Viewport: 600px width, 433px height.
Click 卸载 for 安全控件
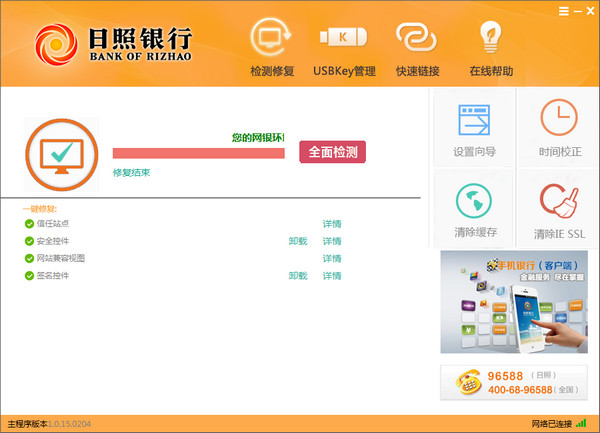pos(298,241)
